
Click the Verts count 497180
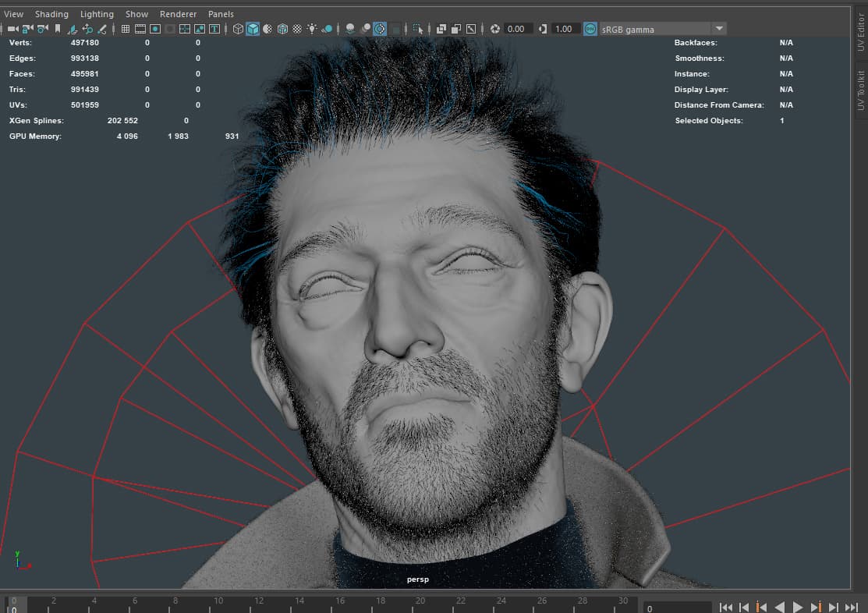[x=85, y=43]
